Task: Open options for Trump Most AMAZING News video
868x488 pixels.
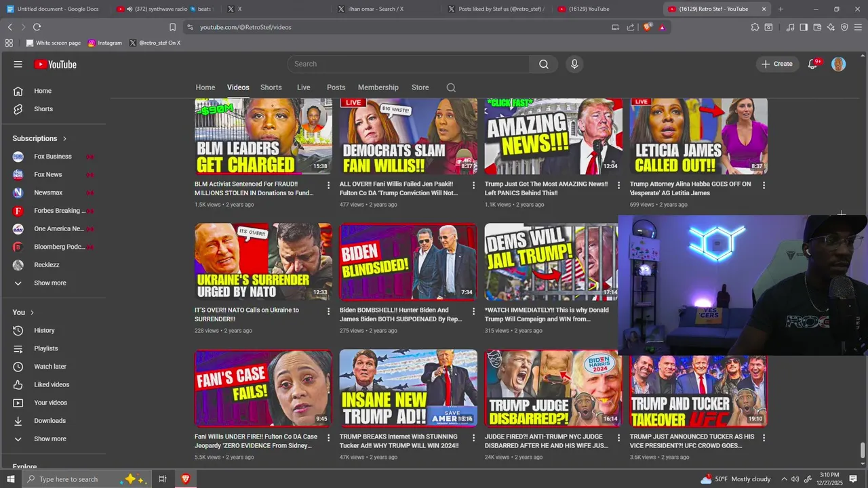Action: click(x=618, y=185)
